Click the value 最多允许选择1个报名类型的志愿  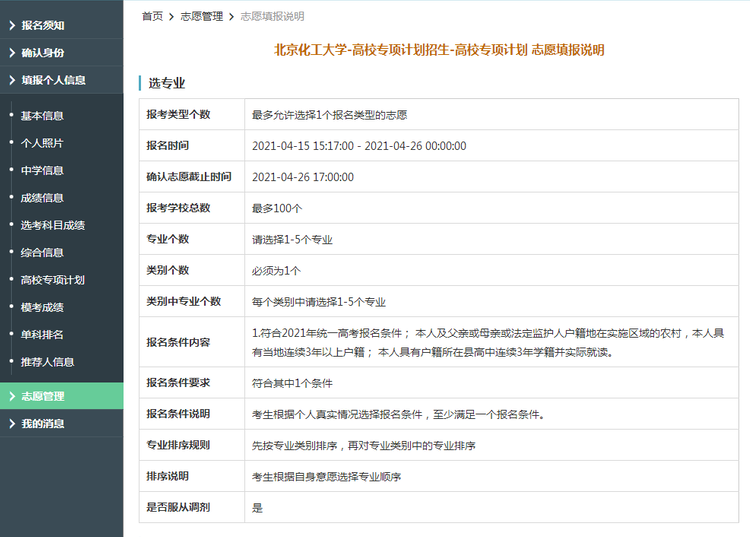click(330, 115)
